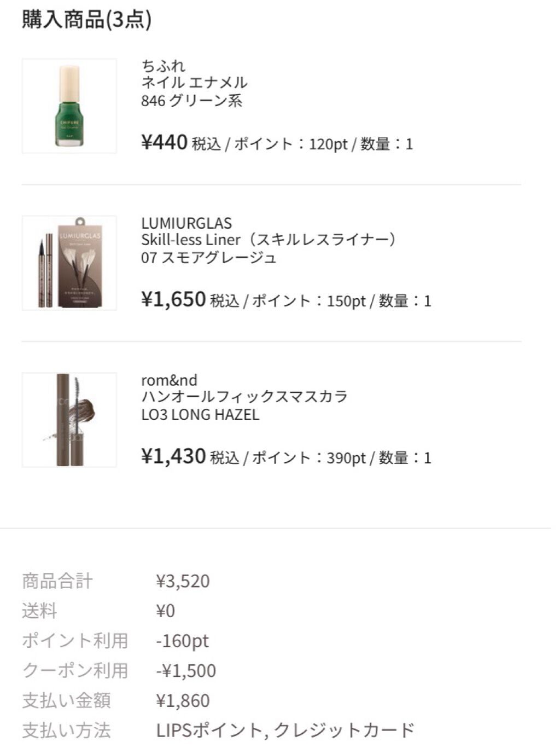Open the Skill-less Liner product title

click(x=268, y=240)
